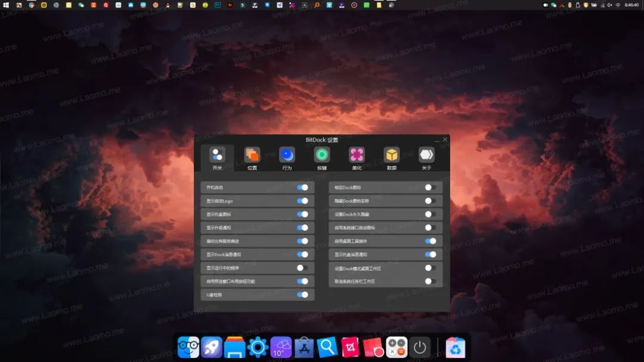Image resolution: width=644 pixels, height=362 pixels.
Task: Open the Recycle Bin from the dock
Action: [456, 346]
